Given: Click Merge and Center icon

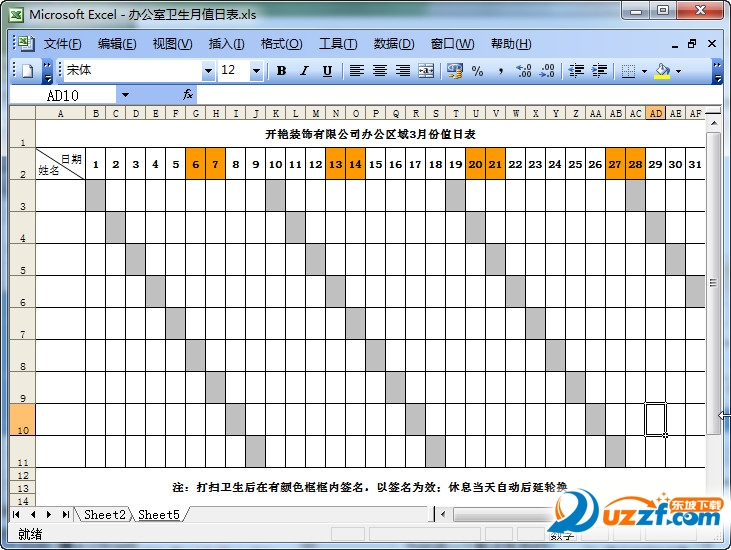Looking at the screenshot, I should pyautogui.click(x=426, y=71).
